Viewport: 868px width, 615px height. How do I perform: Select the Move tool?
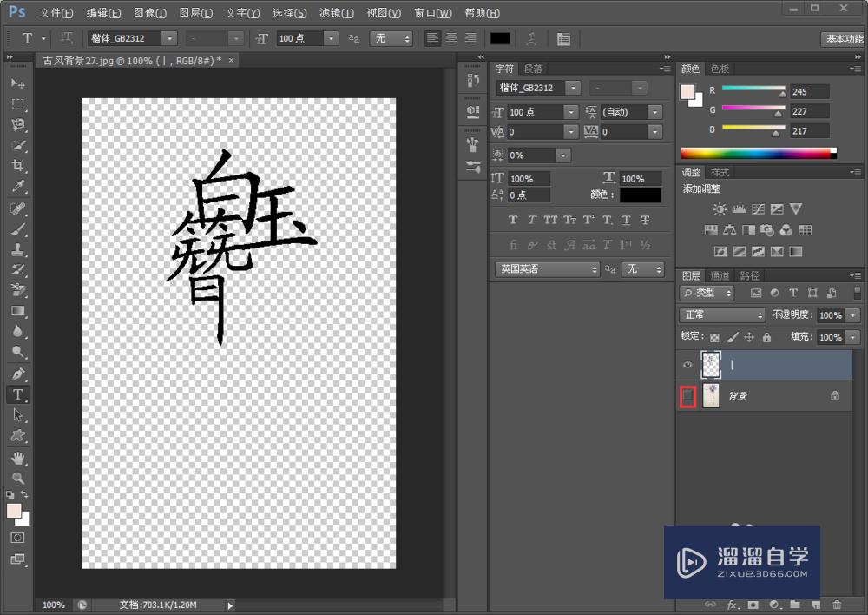tap(17, 83)
